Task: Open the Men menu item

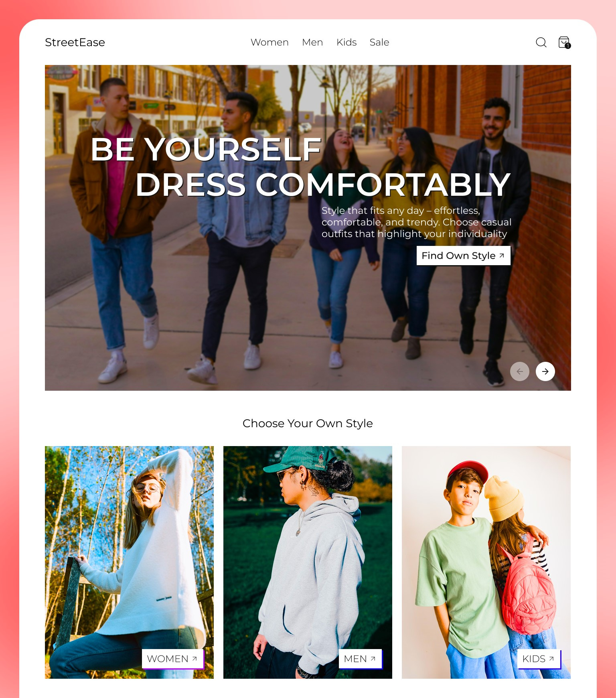Action: [312, 42]
